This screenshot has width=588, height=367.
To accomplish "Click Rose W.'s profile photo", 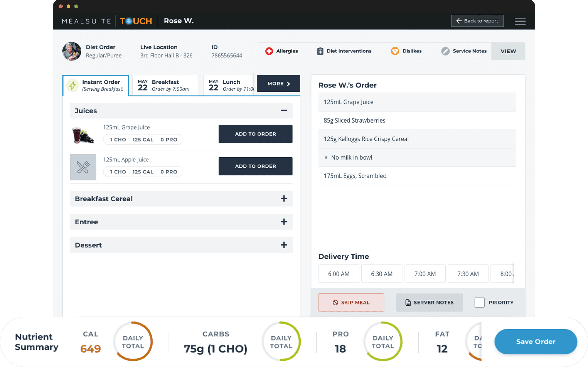I will click(72, 51).
